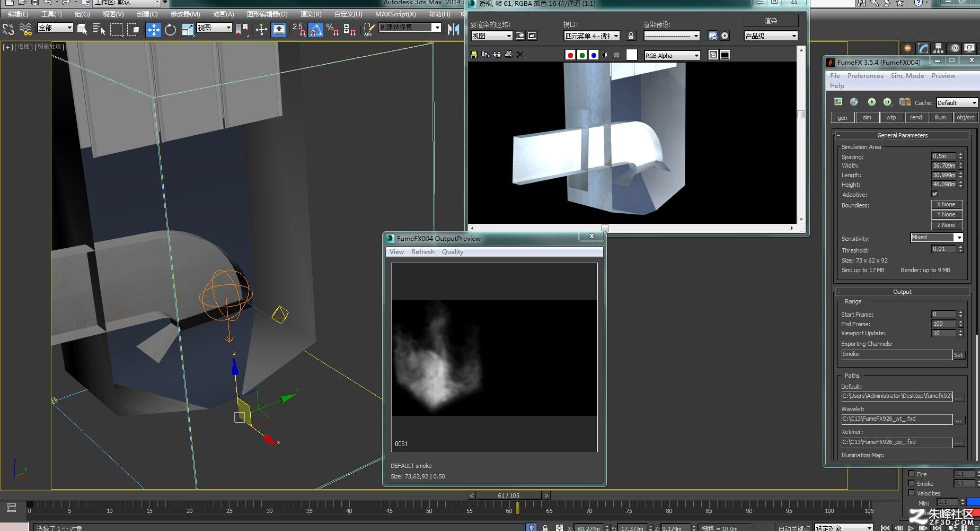
Task: Open Edit Named Selection Sets icon
Action: [x=369, y=29]
